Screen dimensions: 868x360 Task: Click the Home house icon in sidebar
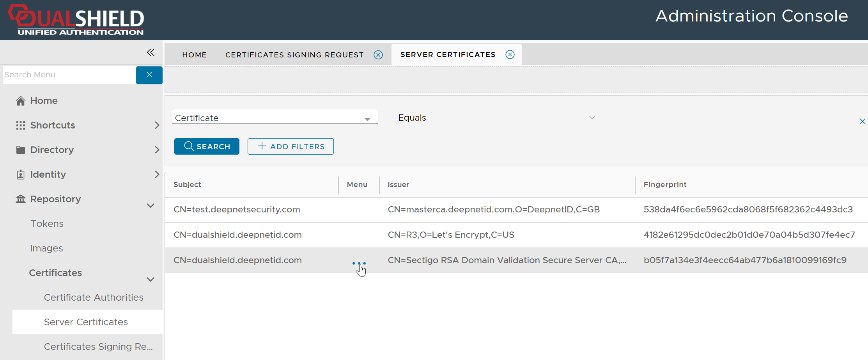tap(21, 101)
